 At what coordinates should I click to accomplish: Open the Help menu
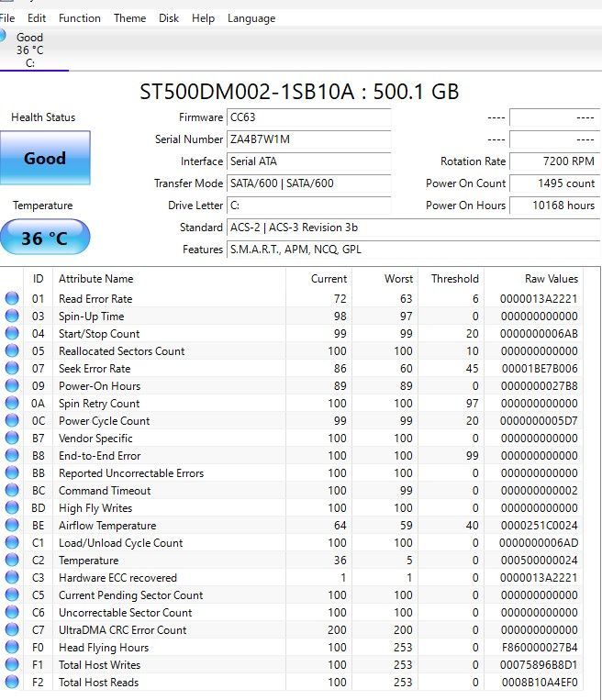tap(203, 18)
